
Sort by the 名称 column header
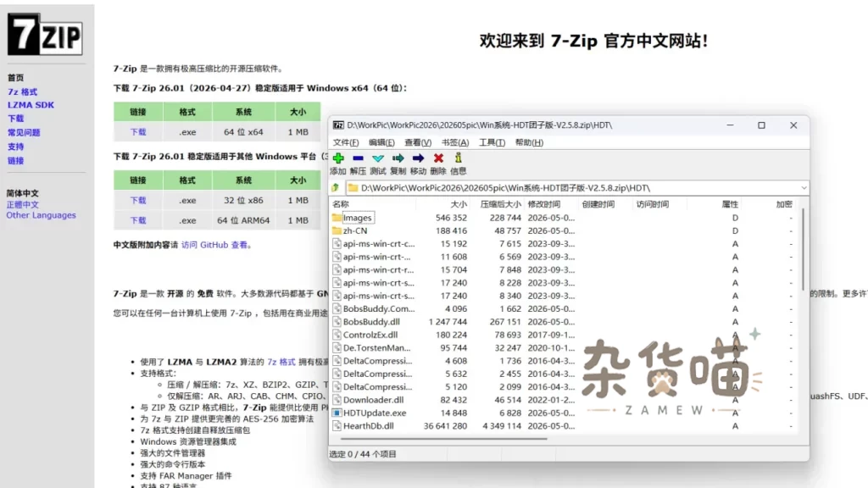point(341,204)
